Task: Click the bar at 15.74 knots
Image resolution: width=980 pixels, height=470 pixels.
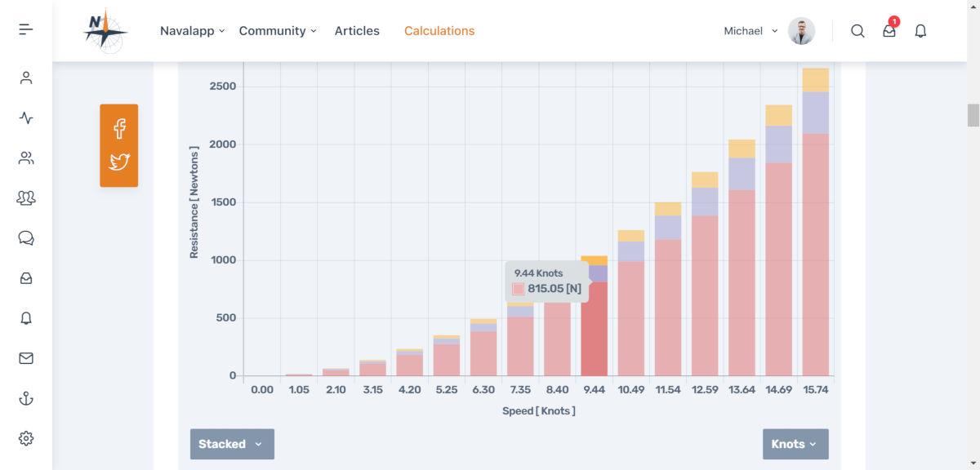Action: [815, 245]
